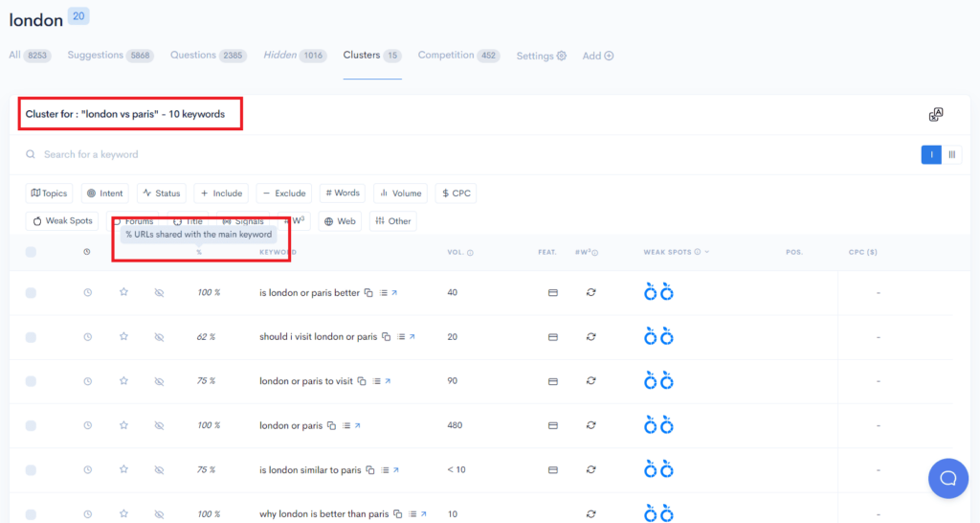Copy keyword 'london or paris to visit'

[x=362, y=381]
